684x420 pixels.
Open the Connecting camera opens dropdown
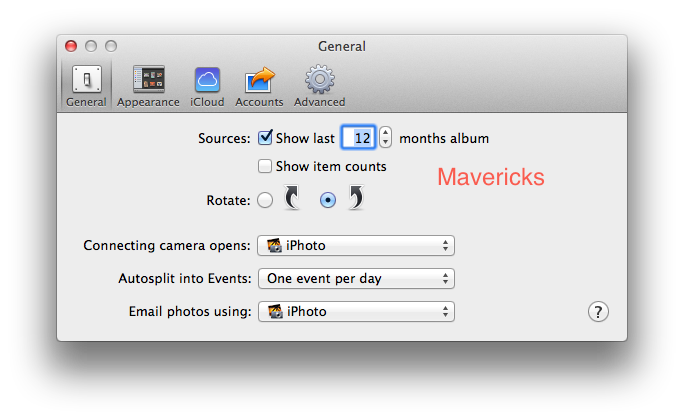tap(356, 246)
